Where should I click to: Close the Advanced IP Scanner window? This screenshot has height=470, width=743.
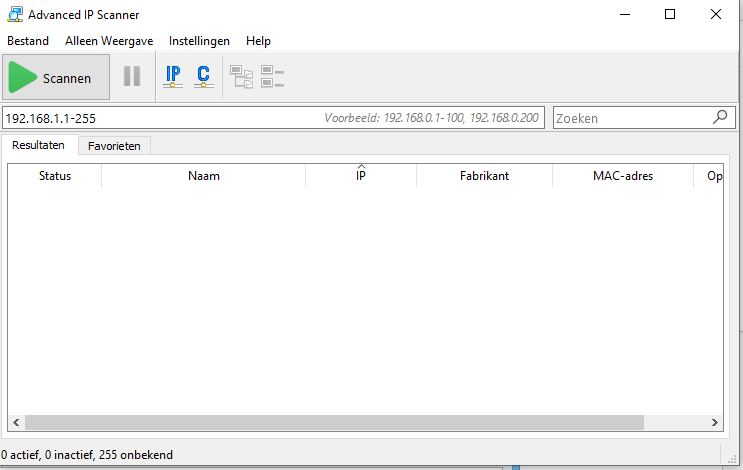pyautogui.click(x=716, y=14)
